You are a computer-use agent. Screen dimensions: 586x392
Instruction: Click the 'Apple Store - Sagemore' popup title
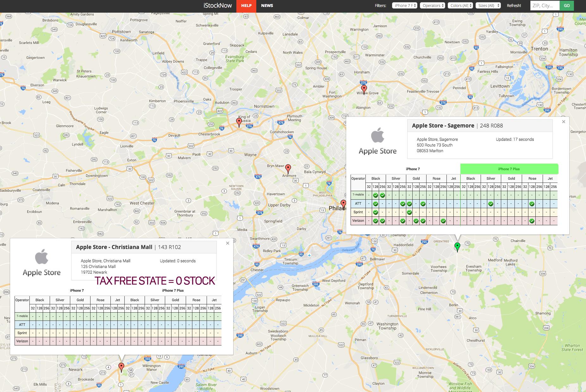(443, 126)
